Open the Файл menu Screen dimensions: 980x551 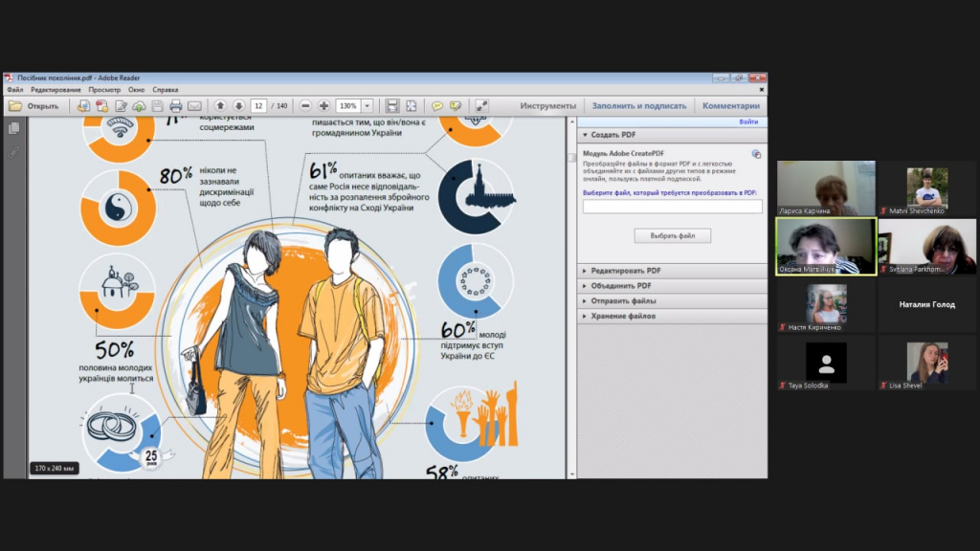click(15, 90)
